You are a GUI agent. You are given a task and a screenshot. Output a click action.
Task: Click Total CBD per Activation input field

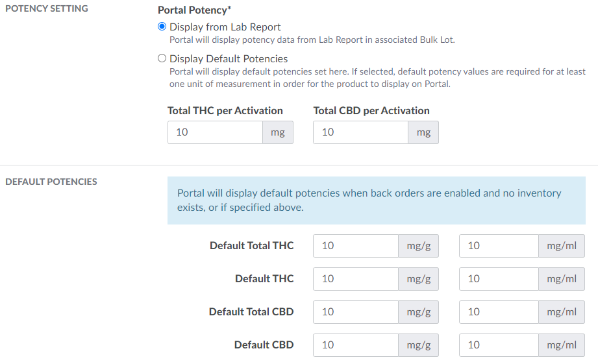pos(360,132)
